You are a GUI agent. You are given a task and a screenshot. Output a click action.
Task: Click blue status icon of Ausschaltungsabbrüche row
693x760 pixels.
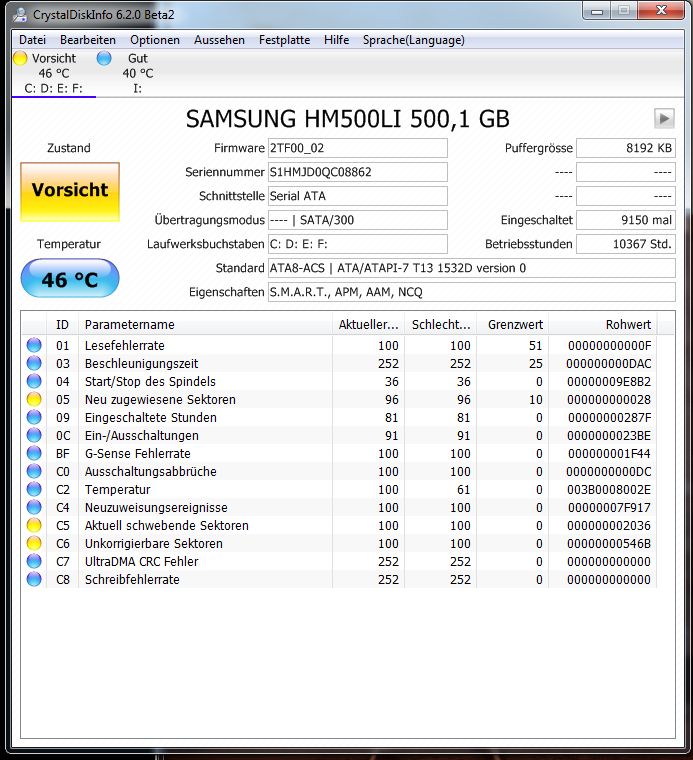tap(34, 471)
